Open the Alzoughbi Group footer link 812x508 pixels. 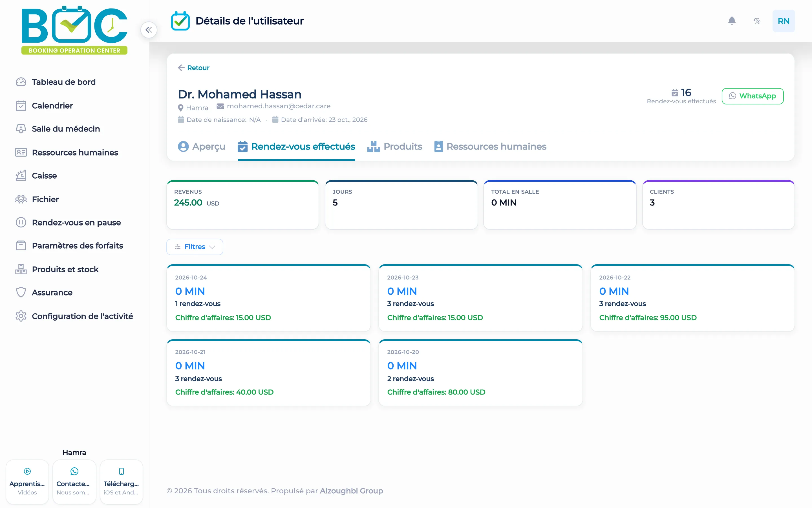coord(351,491)
